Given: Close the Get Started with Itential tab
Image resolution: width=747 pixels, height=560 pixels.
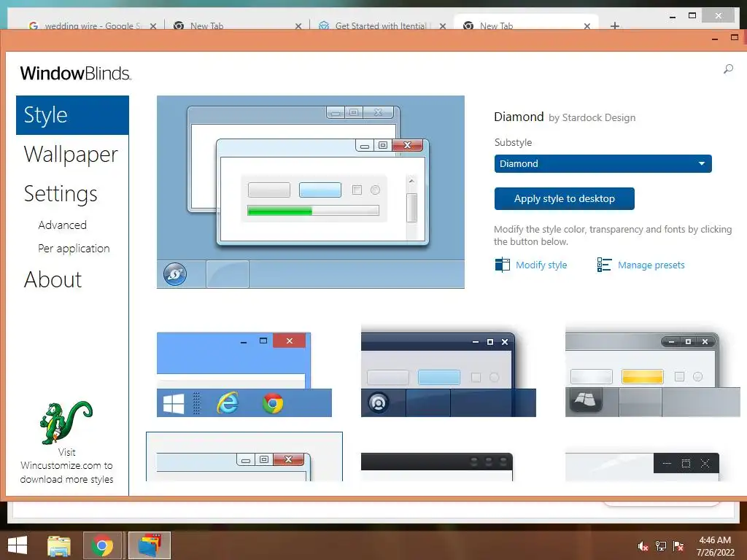Looking at the screenshot, I should pyautogui.click(x=443, y=26).
